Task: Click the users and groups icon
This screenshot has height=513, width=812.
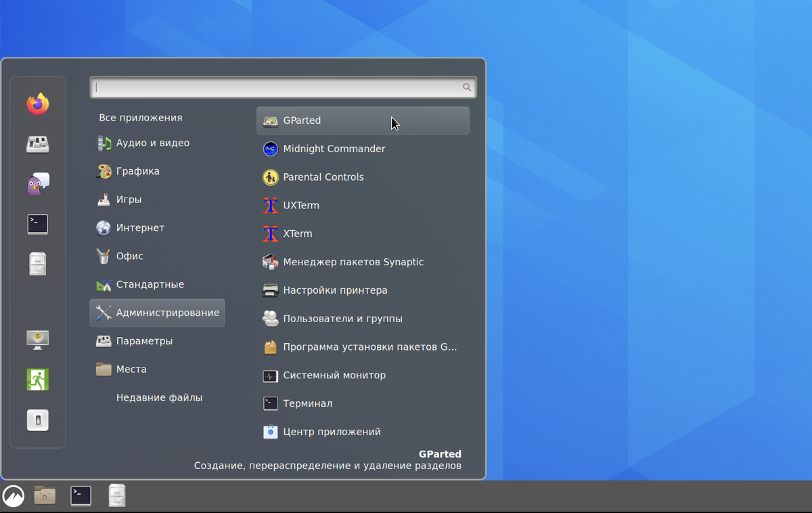Action: coord(271,319)
